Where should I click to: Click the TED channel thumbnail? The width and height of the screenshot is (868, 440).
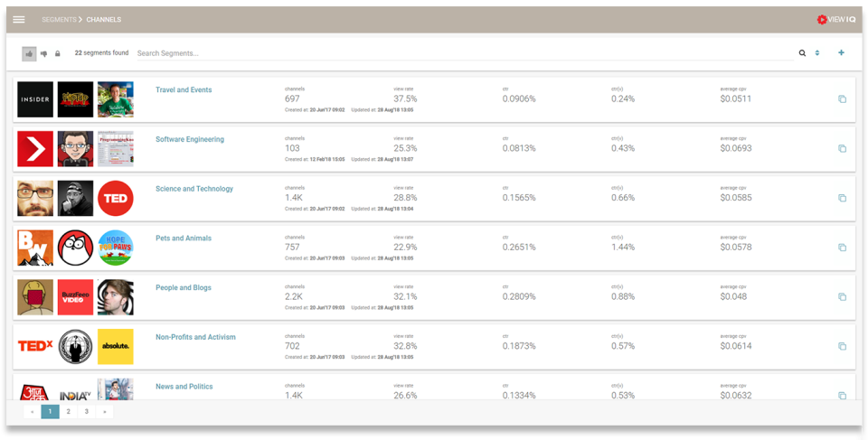(x=116, y=198)
